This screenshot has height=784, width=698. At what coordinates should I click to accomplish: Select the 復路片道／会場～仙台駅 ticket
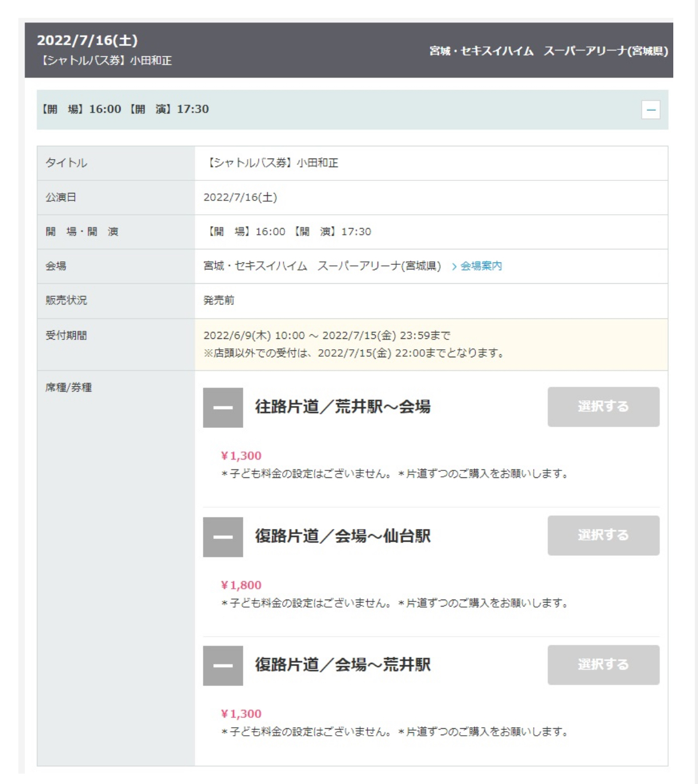(603, 535)
